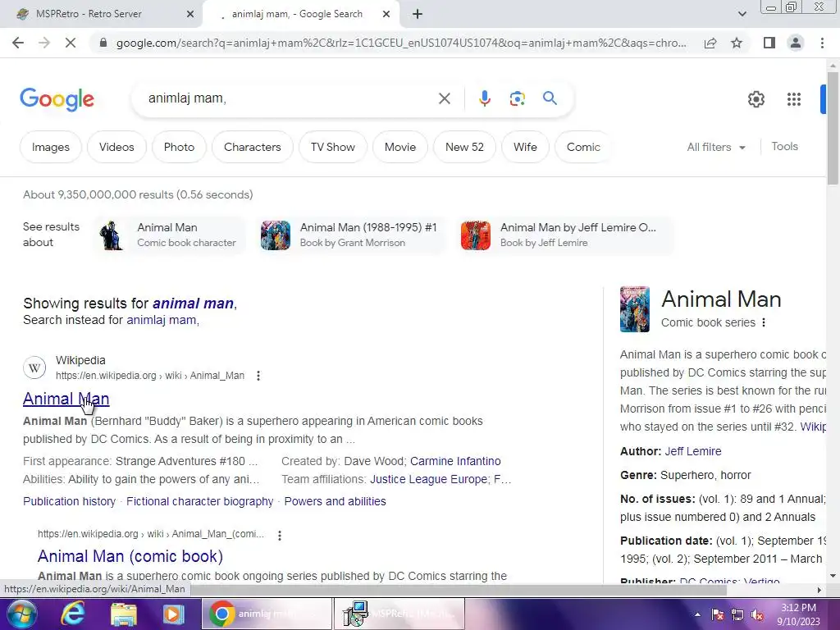The width and height of the screenshot is (840, 630).
Task: Open Windows Explorer folder on taskbar
Action: click(x=123, y=614)
